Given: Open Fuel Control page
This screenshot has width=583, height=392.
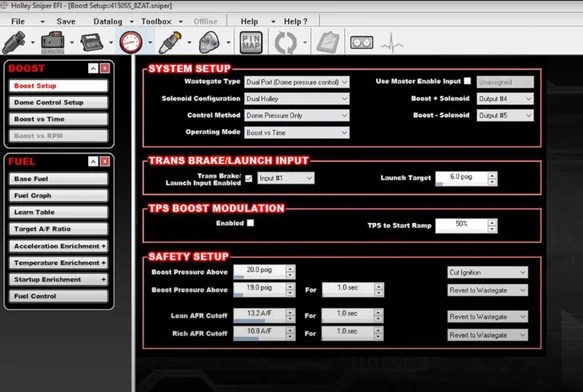Looking at the screenshot, I should 58,296.
